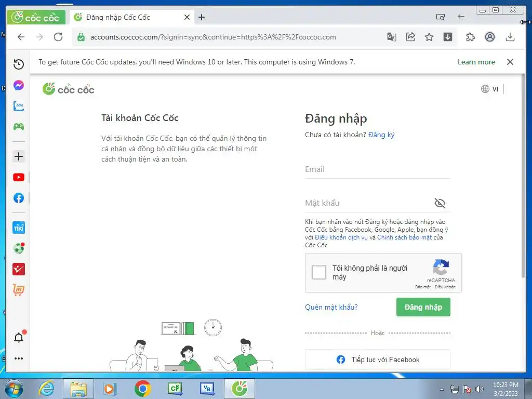The image size is (532, 399).
Task: Check the 'Tôi không phải là người máy' box
Action: pyautogui.click(x=319, y=272)
